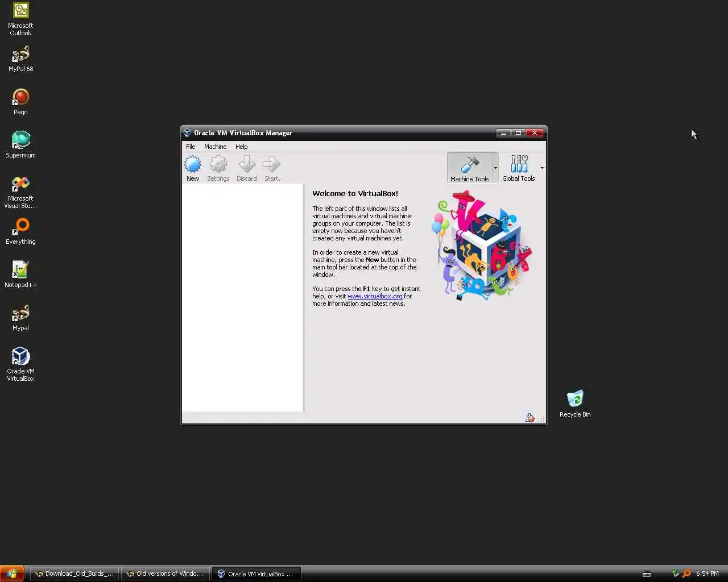Select the MyPal 68 desktop icon

[20, 59]
